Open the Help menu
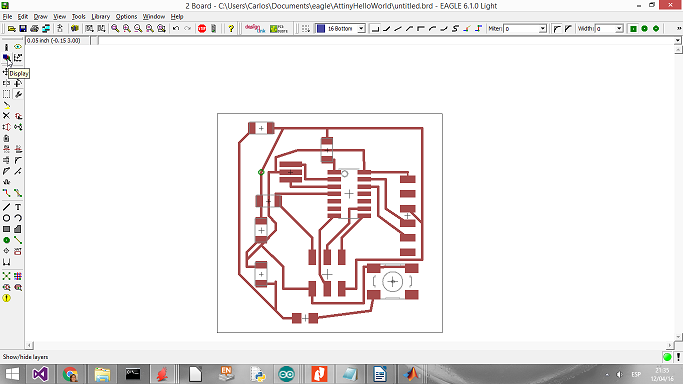The width and height of the screenshot is (683, 384). [176, 17]
